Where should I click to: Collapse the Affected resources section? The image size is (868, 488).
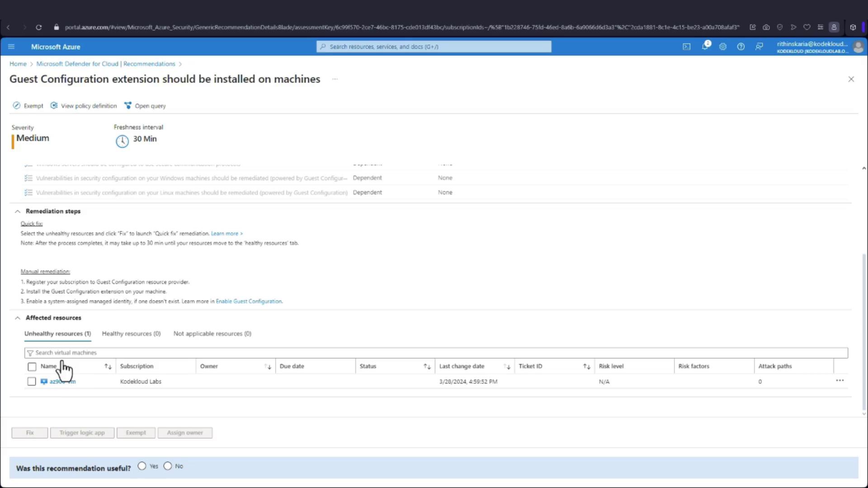pos(18,318)
